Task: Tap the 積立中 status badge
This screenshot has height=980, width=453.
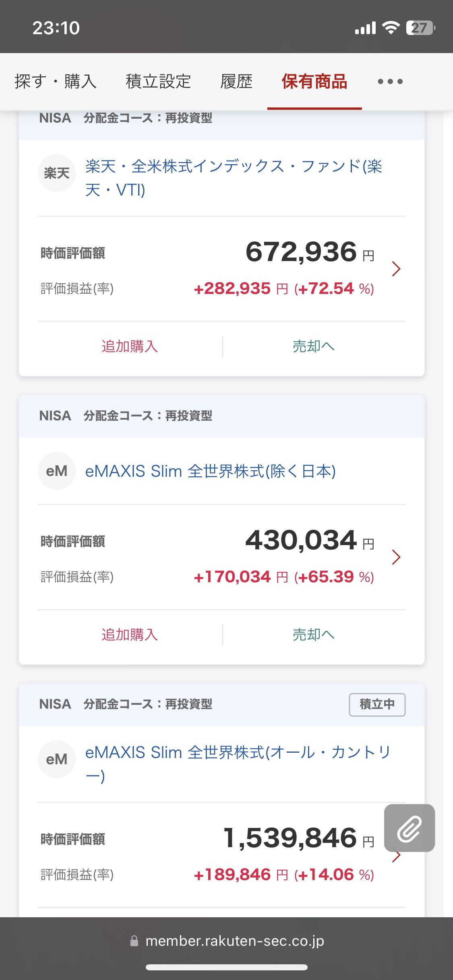Action: click(x=377, y=704)
